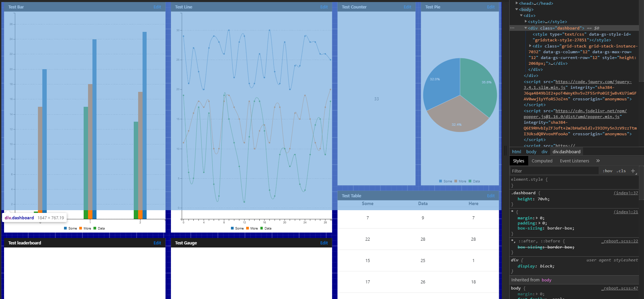Click the Some column header
Viewport: 644px width, 299px height.
pyautogui.click(x=367, y=203)
